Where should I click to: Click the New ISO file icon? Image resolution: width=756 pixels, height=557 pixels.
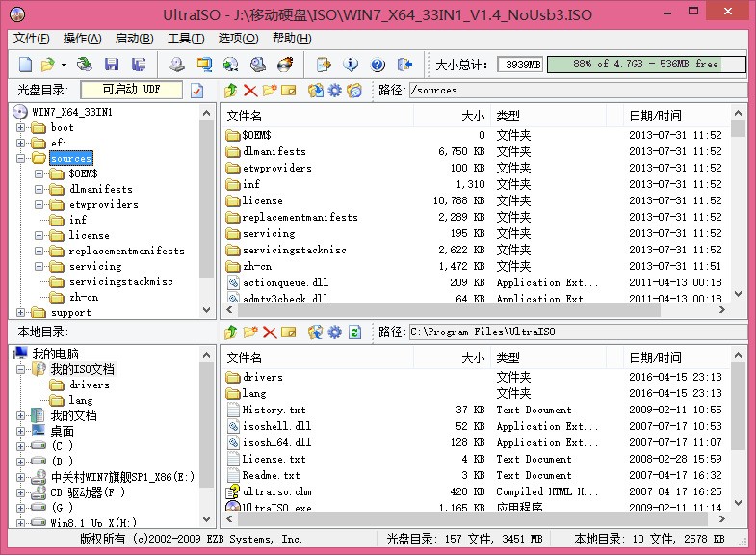(26, 65)
